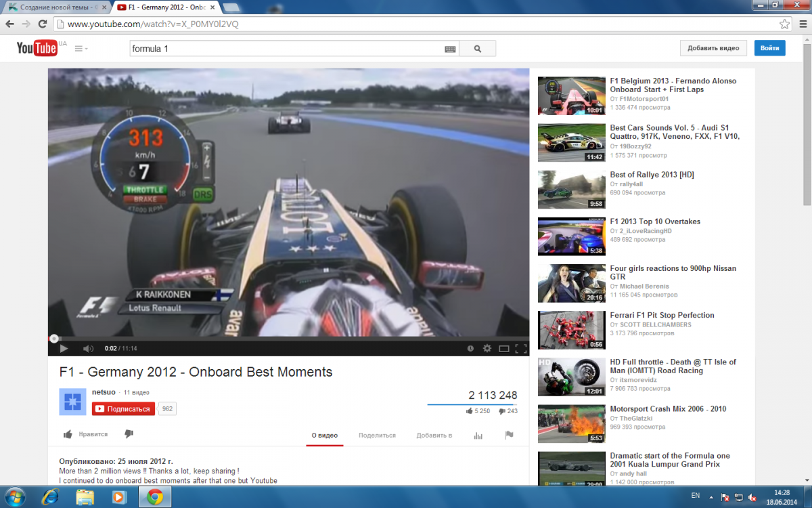
Task: Select the 'О видео' tab
Action: point(325,436)
